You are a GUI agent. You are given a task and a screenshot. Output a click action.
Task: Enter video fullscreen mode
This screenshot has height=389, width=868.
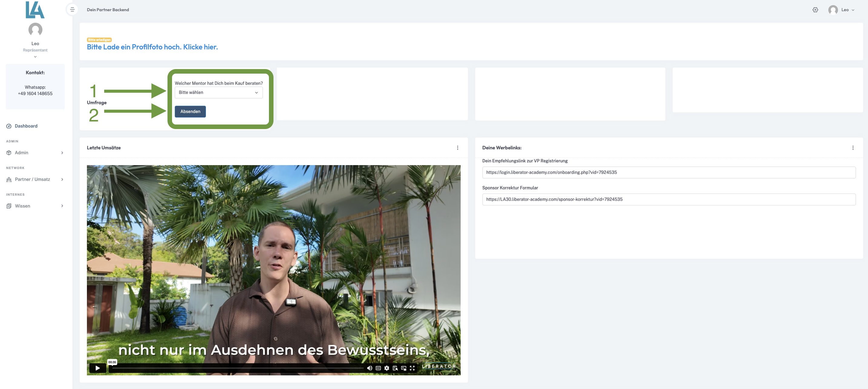(412, 368)
